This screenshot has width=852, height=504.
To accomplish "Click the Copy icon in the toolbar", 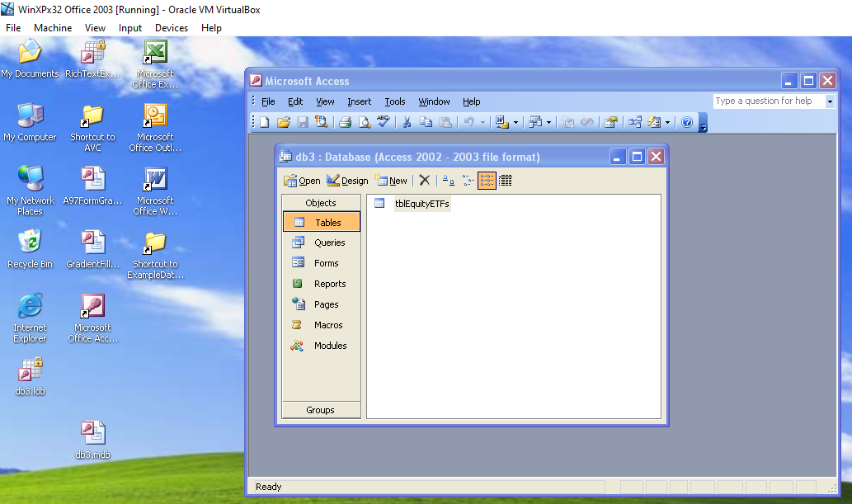I will (x=426, y=122).
